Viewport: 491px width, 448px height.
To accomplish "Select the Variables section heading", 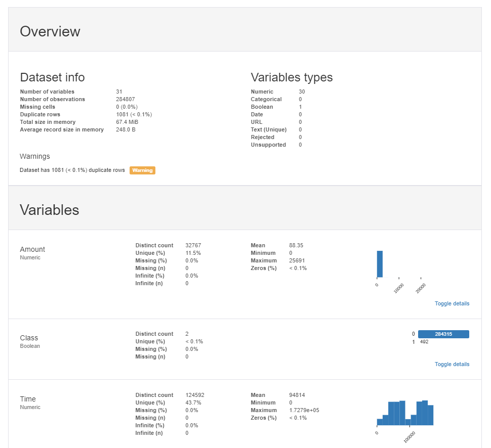I will pos(50,210).
